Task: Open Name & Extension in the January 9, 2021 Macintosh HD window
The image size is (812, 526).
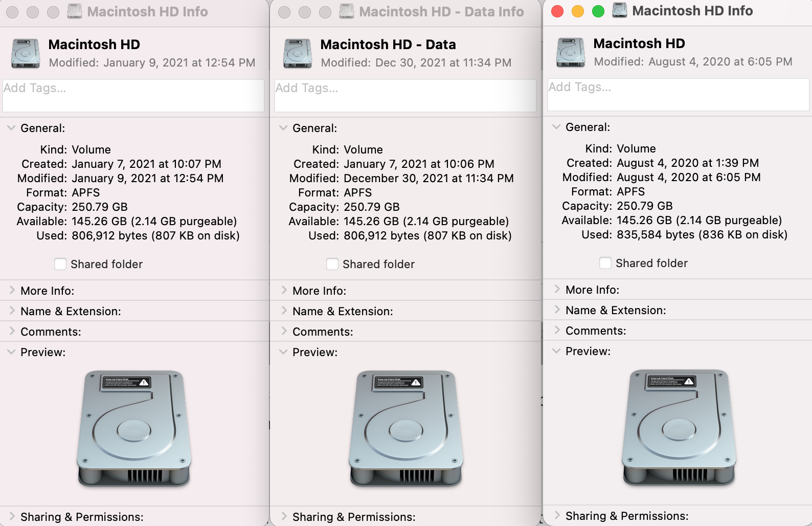Action: pyautogui.click(x=12, y=311)
